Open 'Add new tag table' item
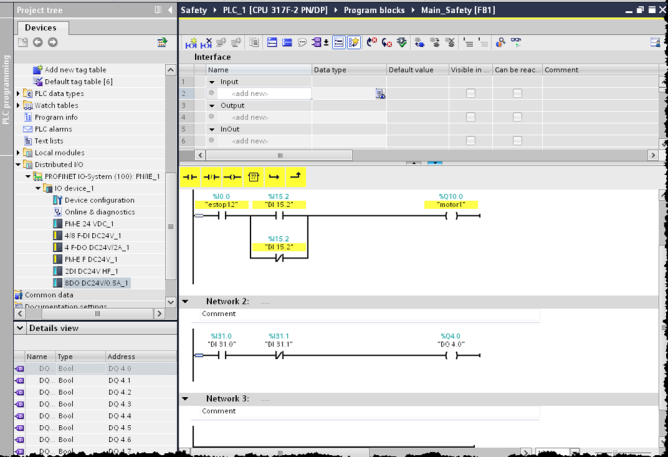The width and height of the screenshot is (668, 457). [75, 69]
